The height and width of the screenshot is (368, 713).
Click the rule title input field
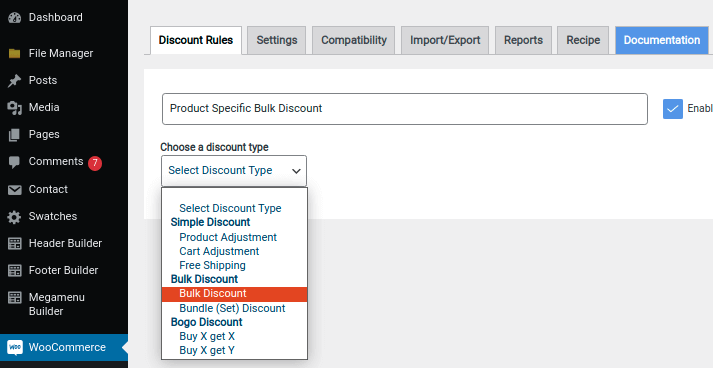405,109
